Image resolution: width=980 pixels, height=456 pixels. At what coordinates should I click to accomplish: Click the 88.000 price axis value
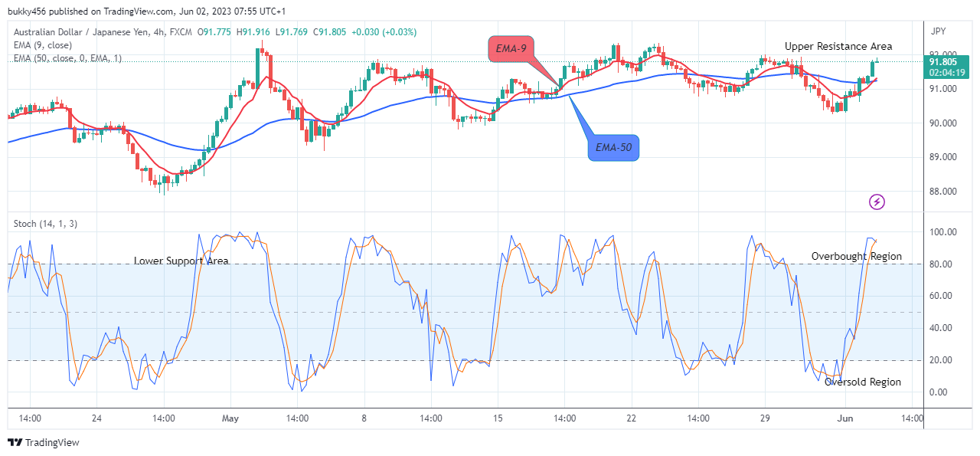[x=943, y=192]
